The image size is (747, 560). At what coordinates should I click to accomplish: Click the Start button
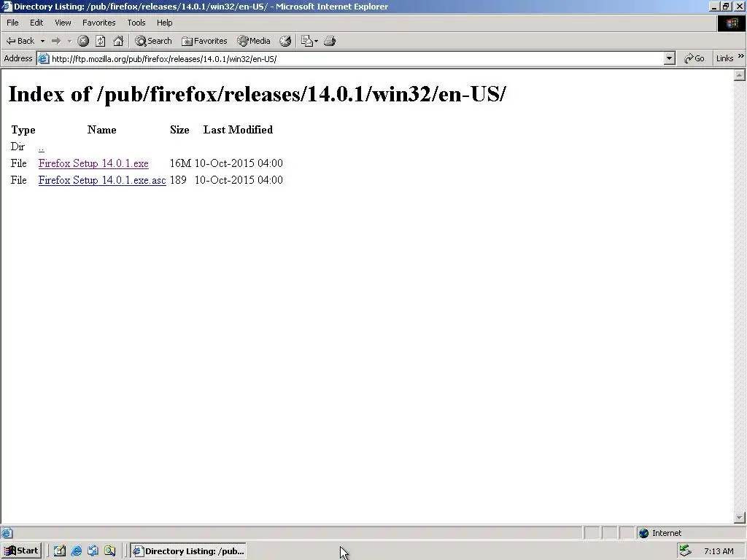tap(21, 551)
